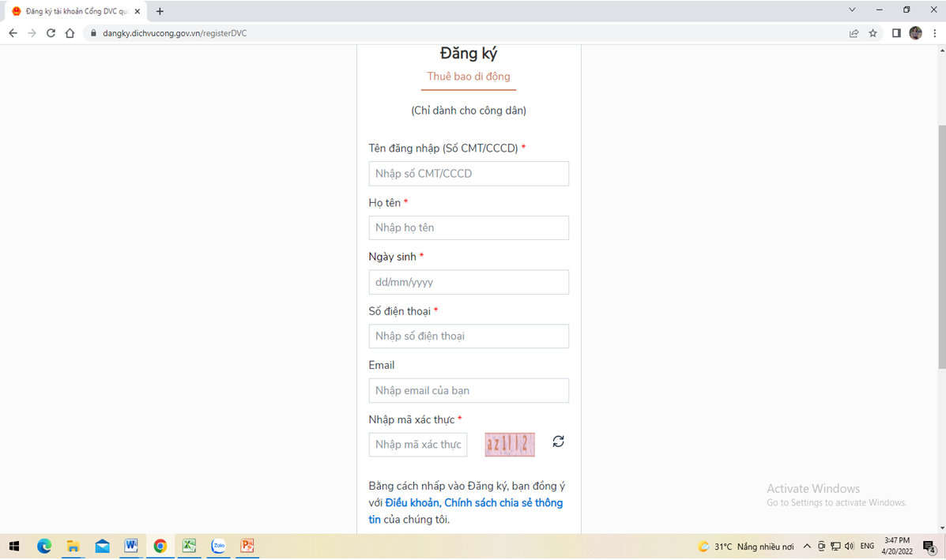This screenshot has height=560, width=946.
Task: Bookmark this page with star icon
Action: click(x=873, y=33)
